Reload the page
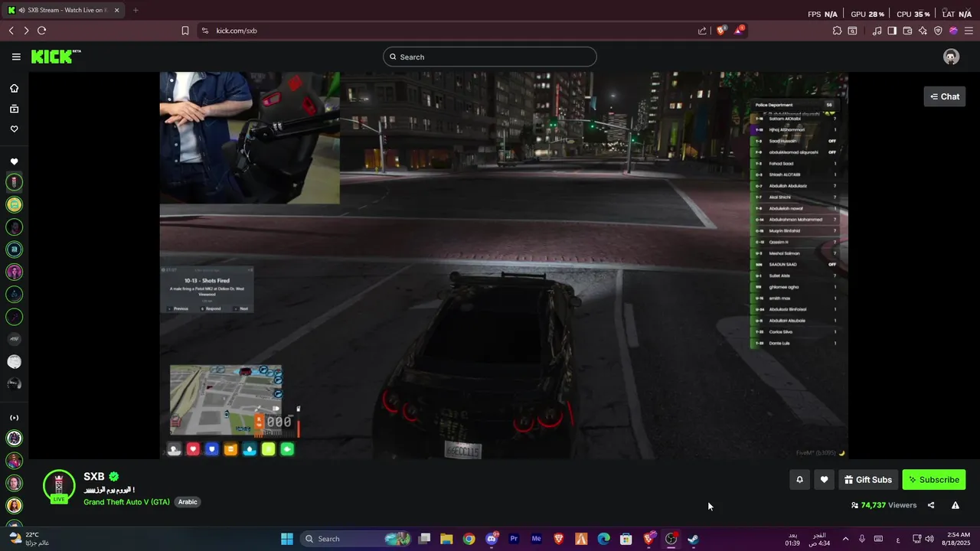The image size is (980, 551). [41, 31]
